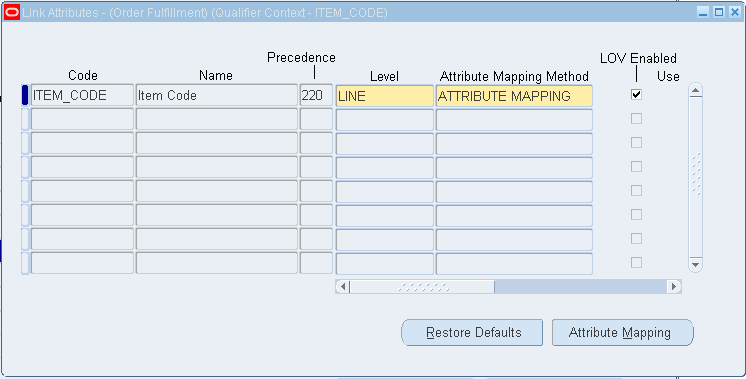Click the ATTRIBUTE MAPPING method field

[x=514, y=96]
